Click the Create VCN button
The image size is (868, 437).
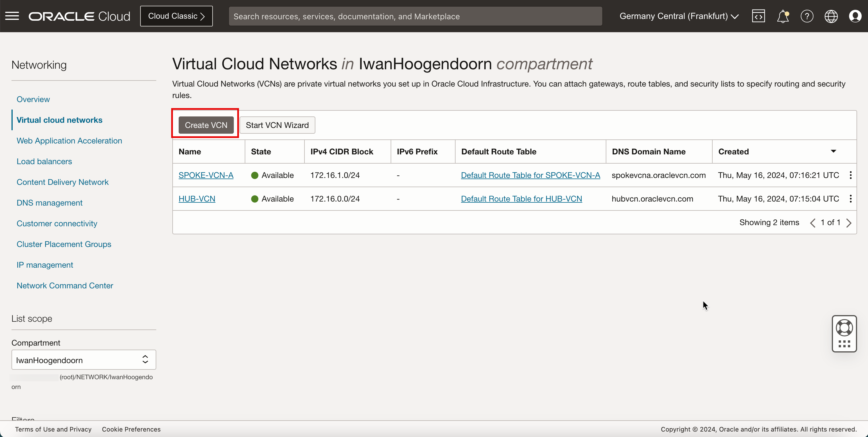(x=206, y=125)
